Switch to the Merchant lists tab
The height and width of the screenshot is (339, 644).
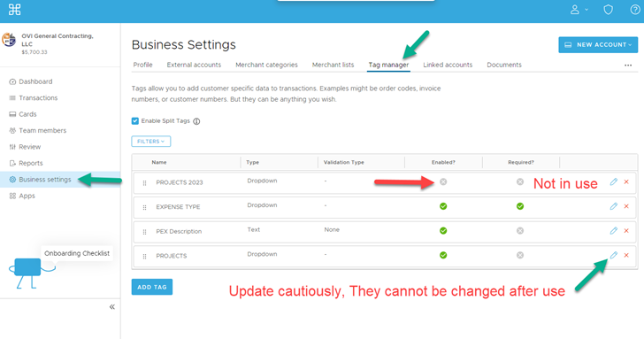pyautogui.click(x=333, y=65)
